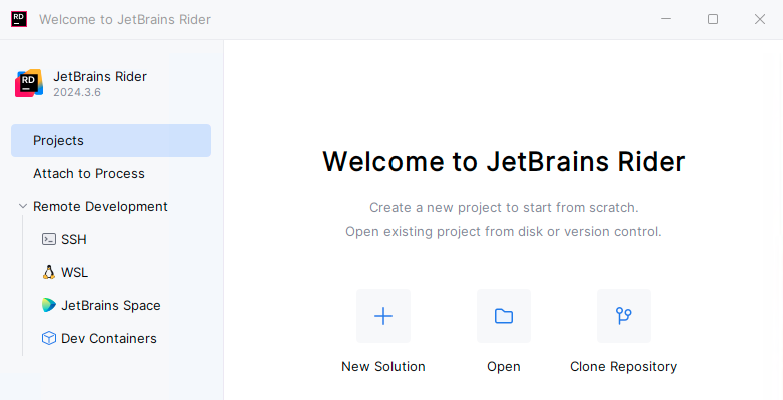The height and width of the screenshot is (400, 783).
Task: Maximize the Rider welcome window
Action: pos(713,19)
